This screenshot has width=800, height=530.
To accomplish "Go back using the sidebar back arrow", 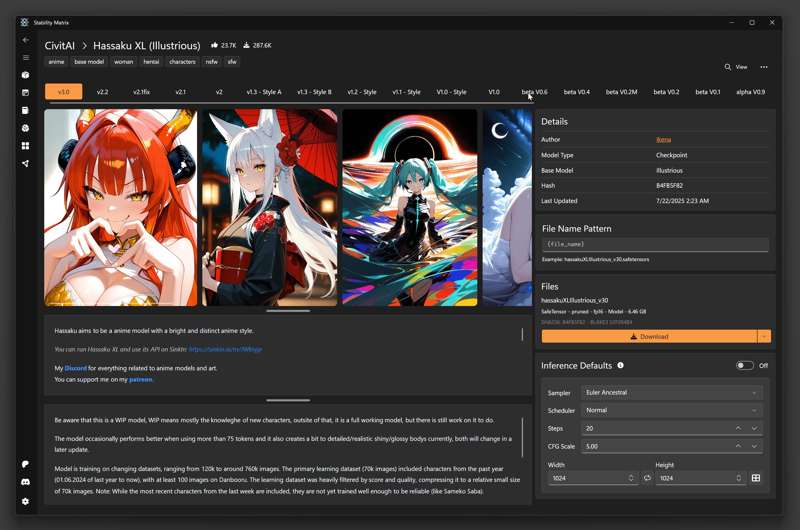I will pos(25,40).
